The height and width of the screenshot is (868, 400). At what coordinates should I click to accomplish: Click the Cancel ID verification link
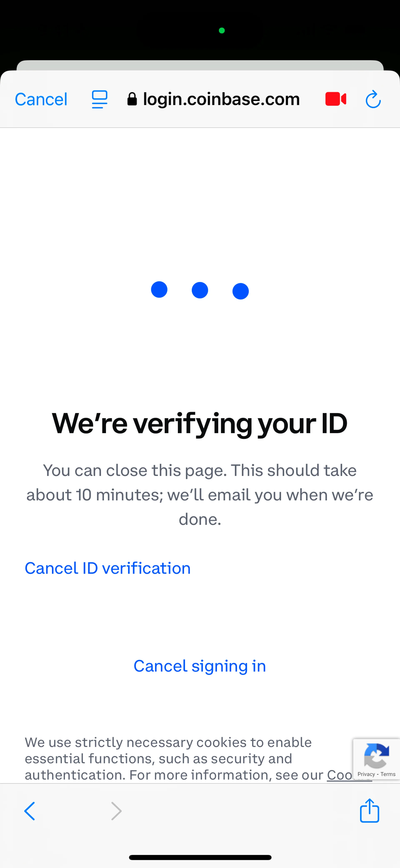(x=108, y=568)
